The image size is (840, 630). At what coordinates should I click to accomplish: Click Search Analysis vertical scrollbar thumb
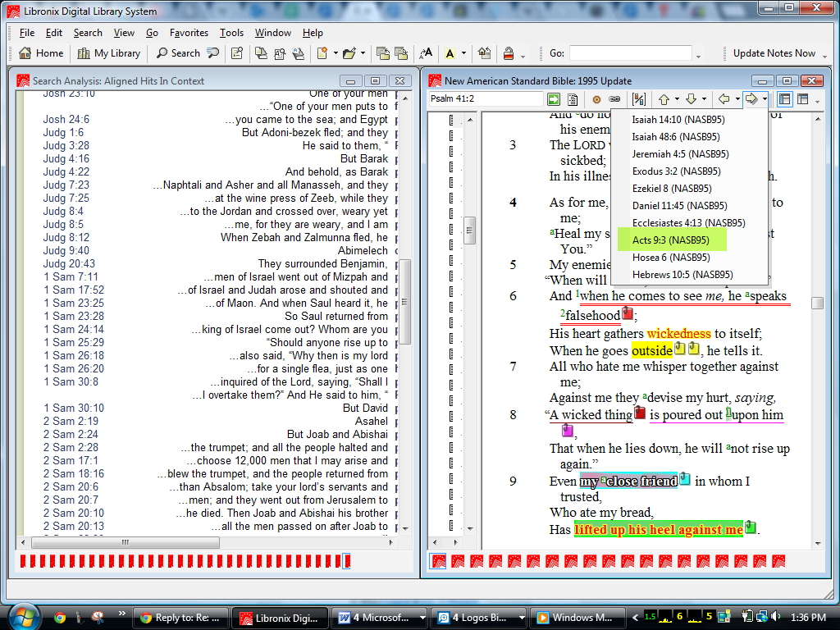tap(405, 302)
